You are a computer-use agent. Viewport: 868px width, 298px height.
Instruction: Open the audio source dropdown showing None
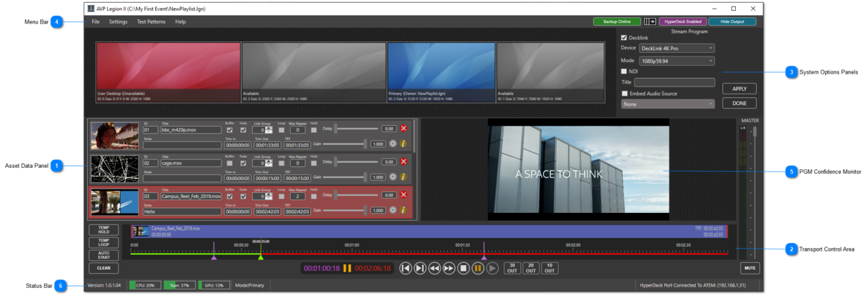pyautogui.click(x=668, y=104)
